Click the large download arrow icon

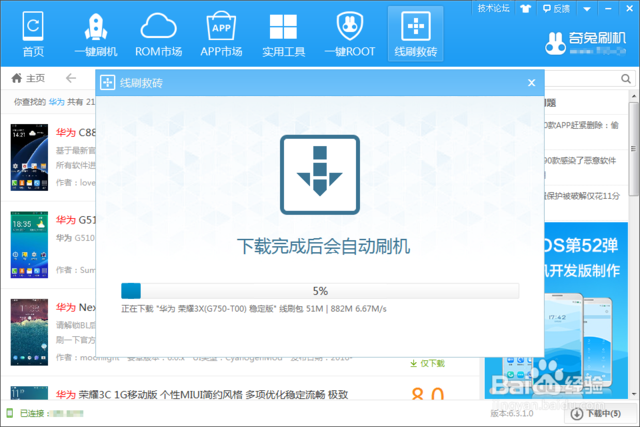(x=320, y=175)
